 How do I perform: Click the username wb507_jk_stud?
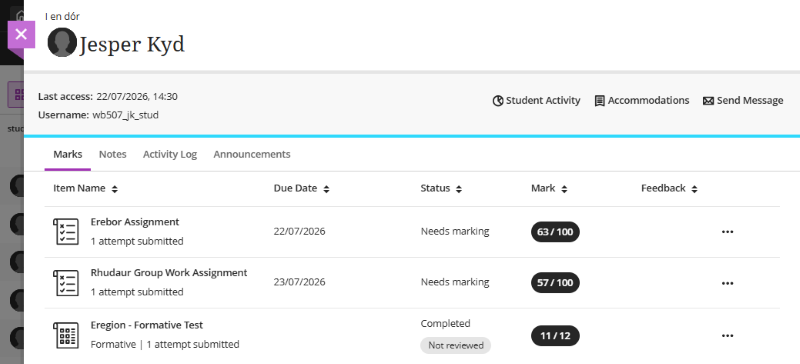point(126,115)
